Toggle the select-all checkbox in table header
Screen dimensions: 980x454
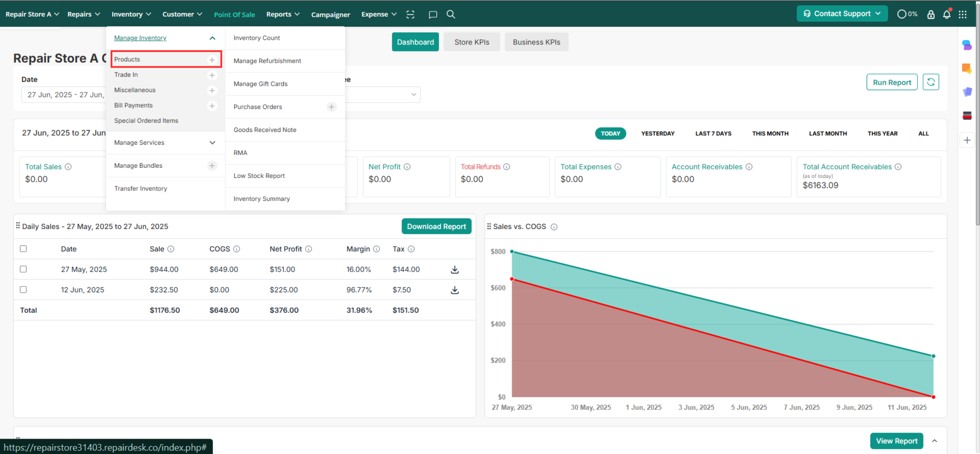click(x=23, y=249)
